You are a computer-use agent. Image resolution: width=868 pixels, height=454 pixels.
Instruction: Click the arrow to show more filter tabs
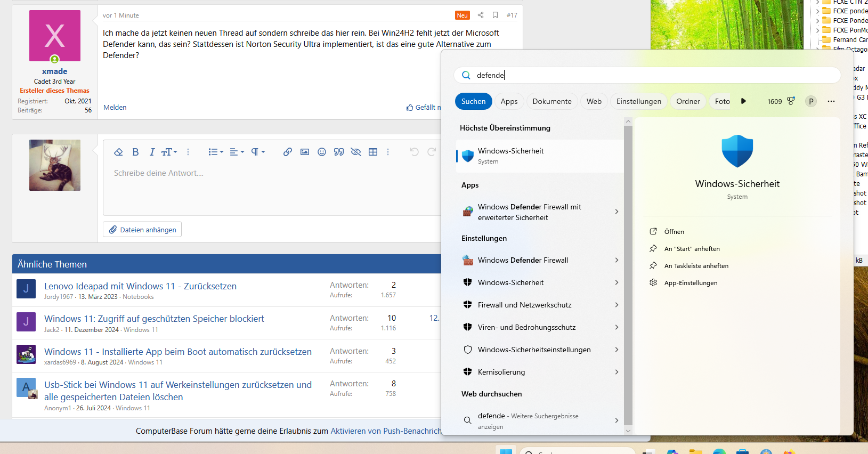coord(743,101)
